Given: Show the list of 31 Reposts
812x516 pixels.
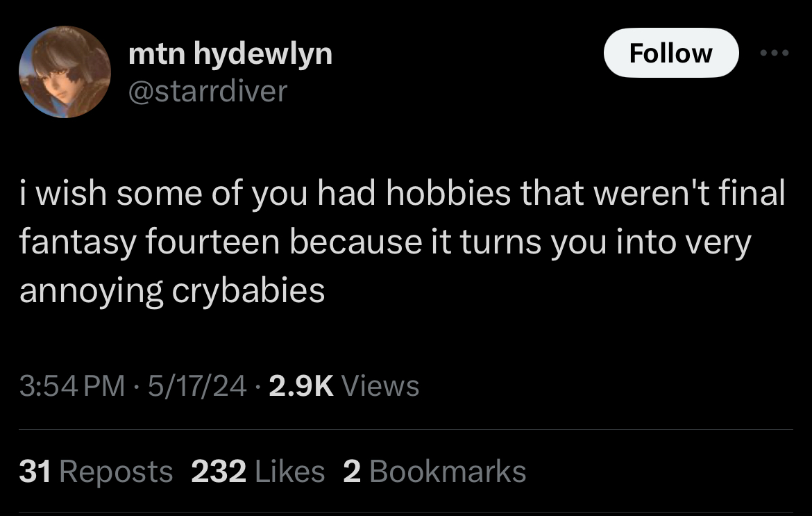Looking at the screenshot, I should [96, 472].
